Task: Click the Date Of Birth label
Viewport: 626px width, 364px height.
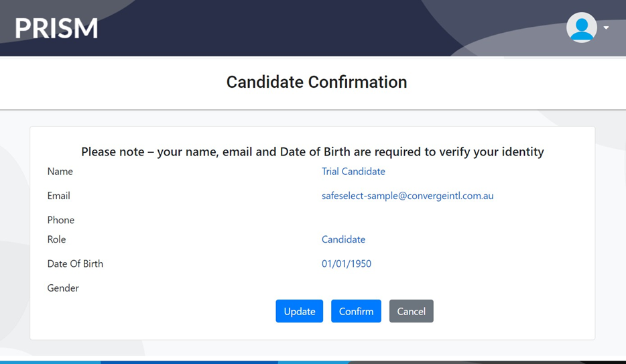Action: pos(75,263)
